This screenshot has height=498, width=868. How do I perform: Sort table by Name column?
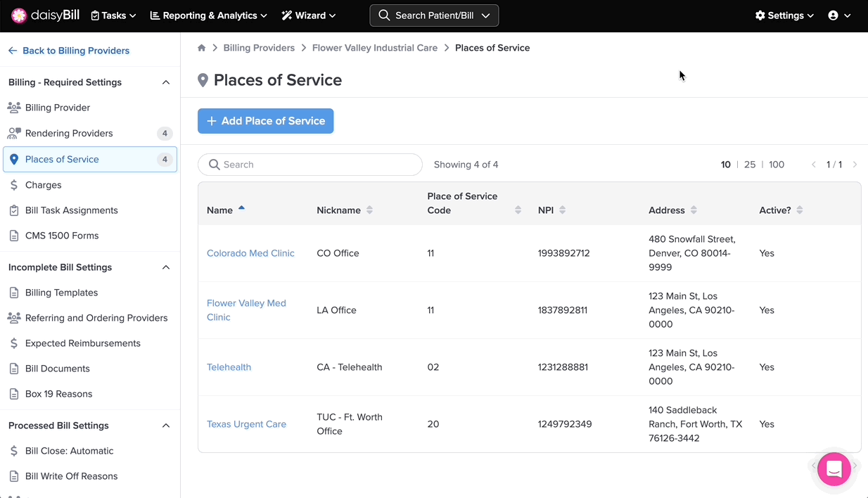226,210
